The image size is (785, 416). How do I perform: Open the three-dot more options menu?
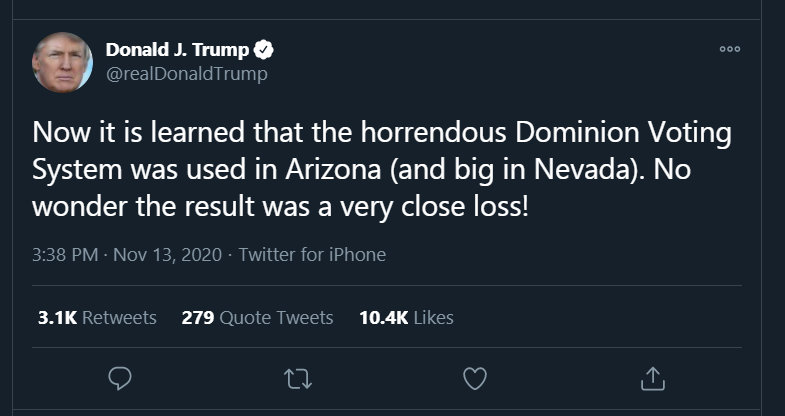click(730, 50)
